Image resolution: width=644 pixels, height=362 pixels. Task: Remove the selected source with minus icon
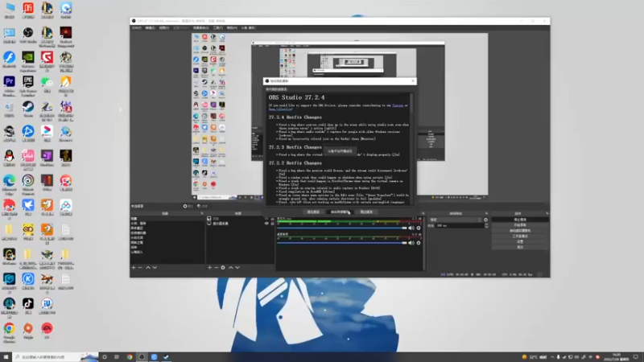(216, 268)
